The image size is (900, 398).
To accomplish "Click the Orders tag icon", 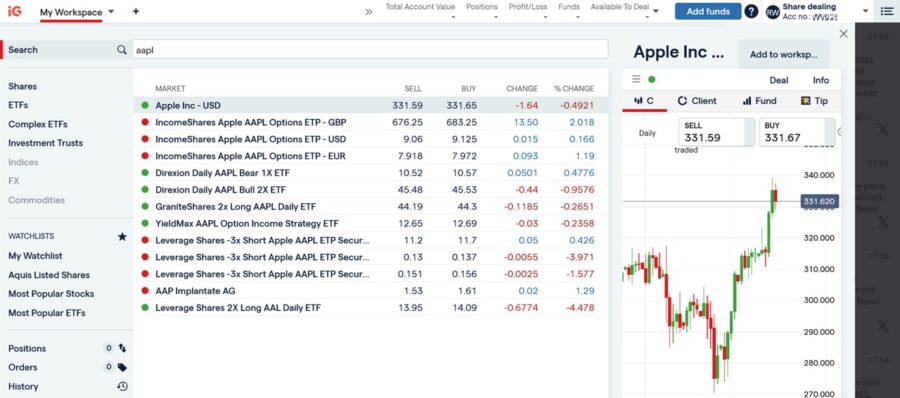I will click(122, 367).
